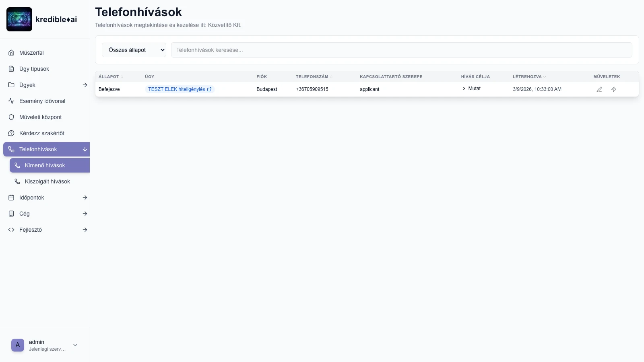Expand the Időpontok sidebar section

pos(85,197)
